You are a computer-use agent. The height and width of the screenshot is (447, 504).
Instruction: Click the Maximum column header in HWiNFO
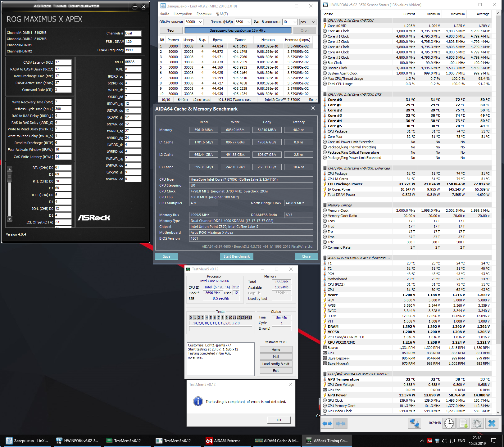coord(454,14)
